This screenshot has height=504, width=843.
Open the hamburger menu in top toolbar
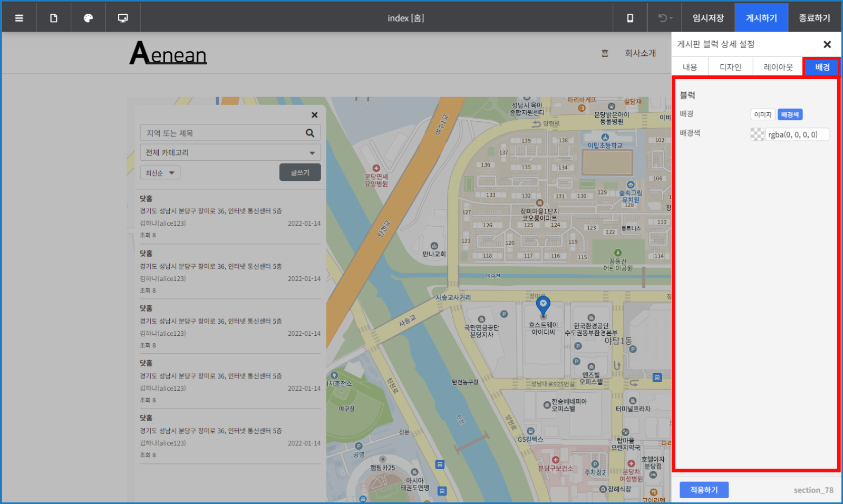click(x=19, y=18)
